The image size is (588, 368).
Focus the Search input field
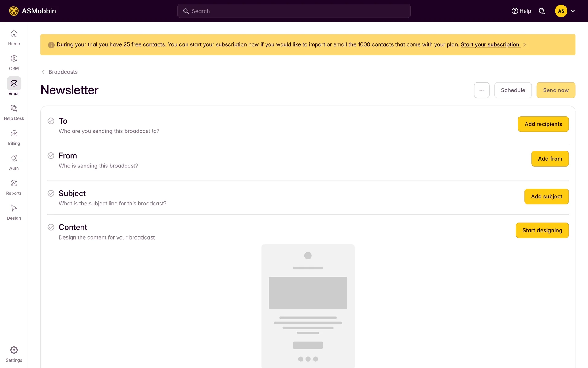[x=294, y=11]
